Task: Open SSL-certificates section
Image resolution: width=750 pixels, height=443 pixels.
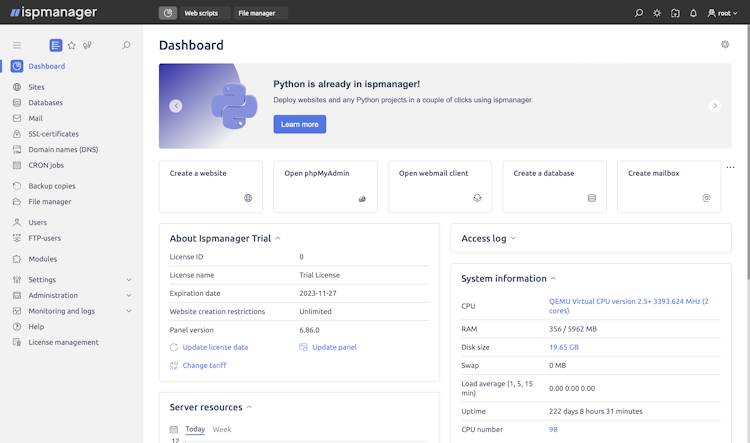Action: (x=53, y=134)
